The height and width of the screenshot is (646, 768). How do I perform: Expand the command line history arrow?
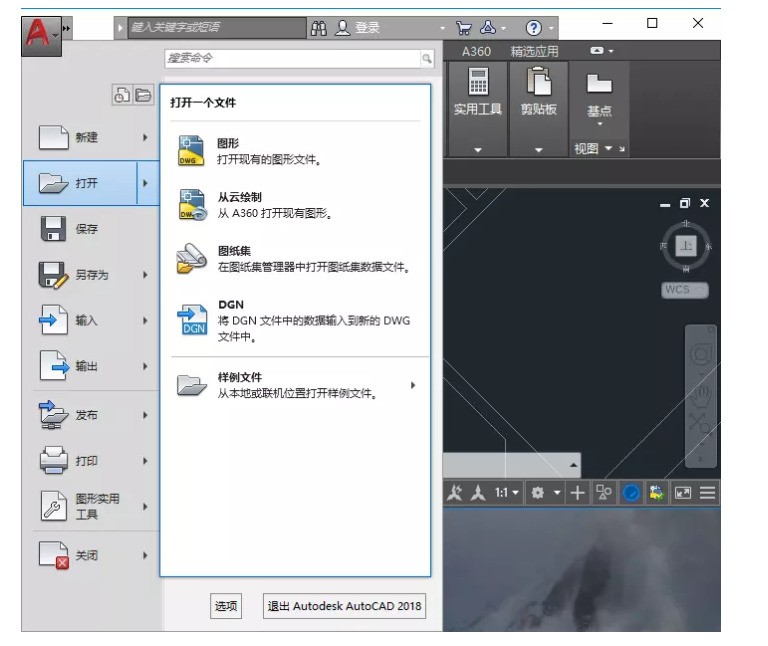(x=574, y=465)
